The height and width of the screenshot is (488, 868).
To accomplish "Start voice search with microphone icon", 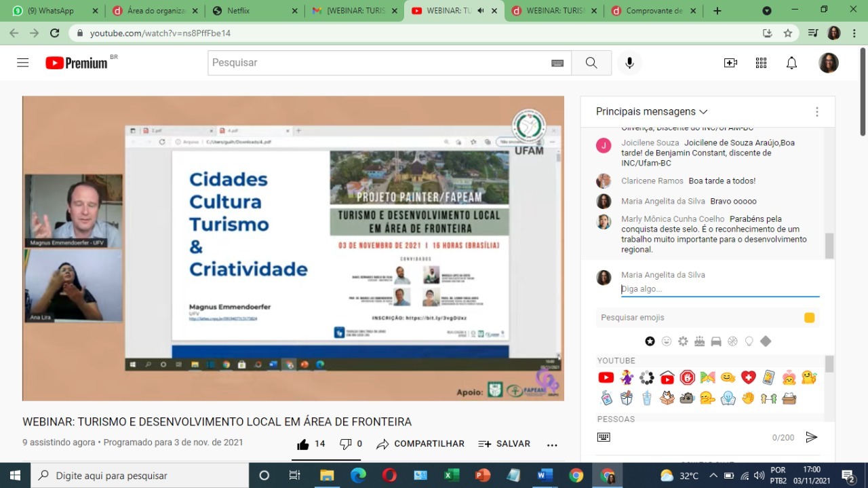I will tap(629, 63).
